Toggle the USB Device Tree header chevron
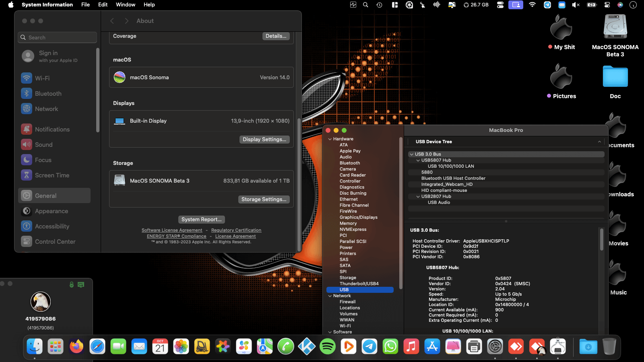644x362 pixels. (x=599, y=142)
